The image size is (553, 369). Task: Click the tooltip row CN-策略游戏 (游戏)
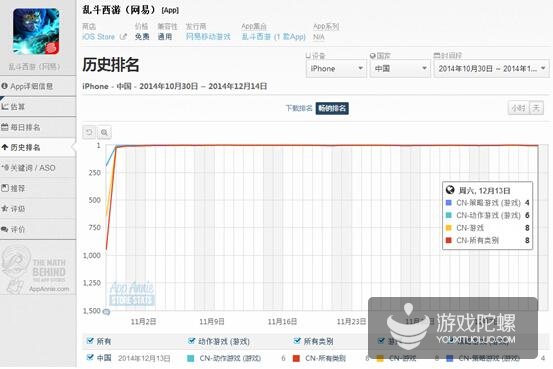pyautogui.click(x=487, y=203)
